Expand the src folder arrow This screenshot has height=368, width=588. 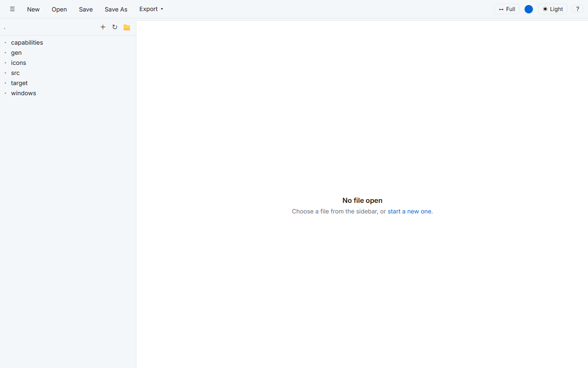pyautogui.click(x=6, y=73)
